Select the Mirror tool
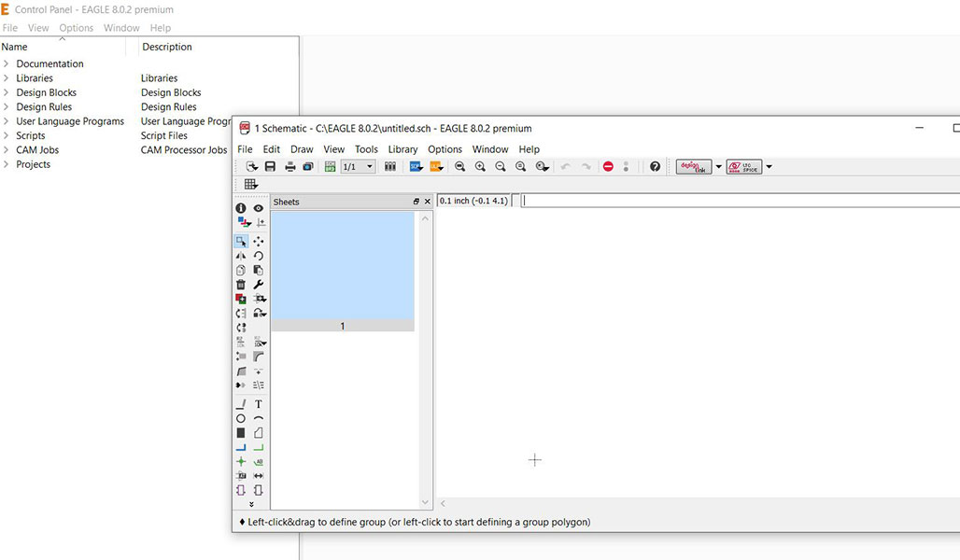This screenshot has height=560, width=960. [241, 256]
